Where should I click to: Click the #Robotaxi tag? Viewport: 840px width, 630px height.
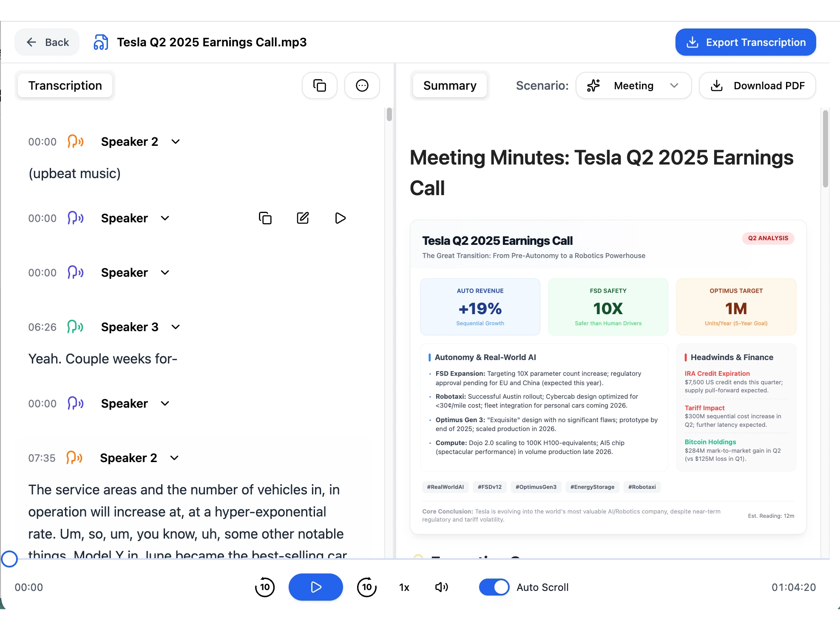pyautogui.click(x=642, y=487)
